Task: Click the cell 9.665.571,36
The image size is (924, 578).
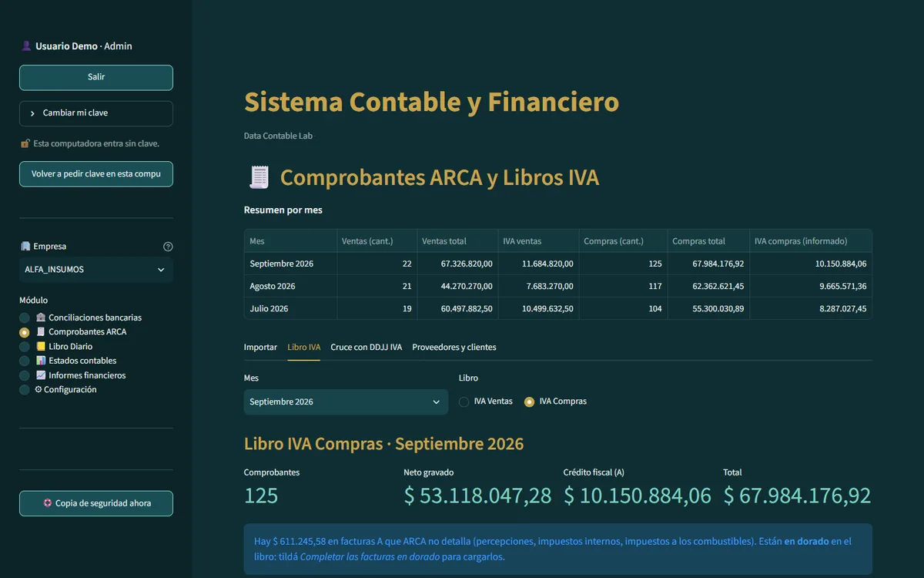Action: coord(811,286)
